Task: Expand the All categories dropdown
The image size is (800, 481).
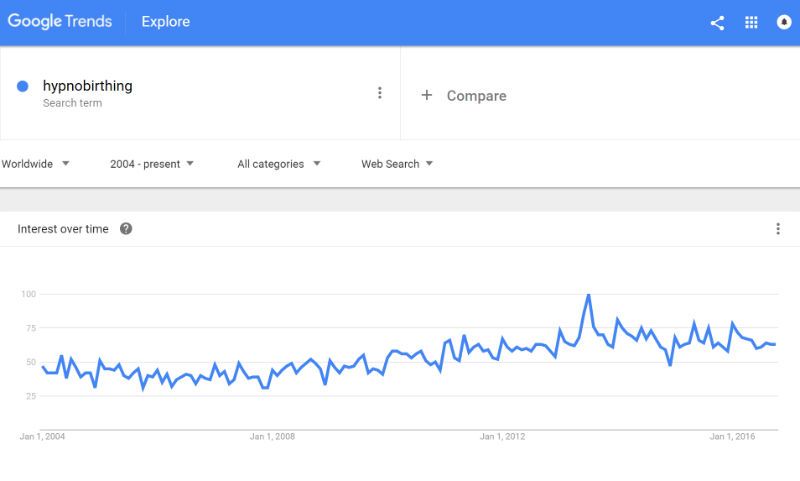Action: pyautogui.click(x=279, y=164)
